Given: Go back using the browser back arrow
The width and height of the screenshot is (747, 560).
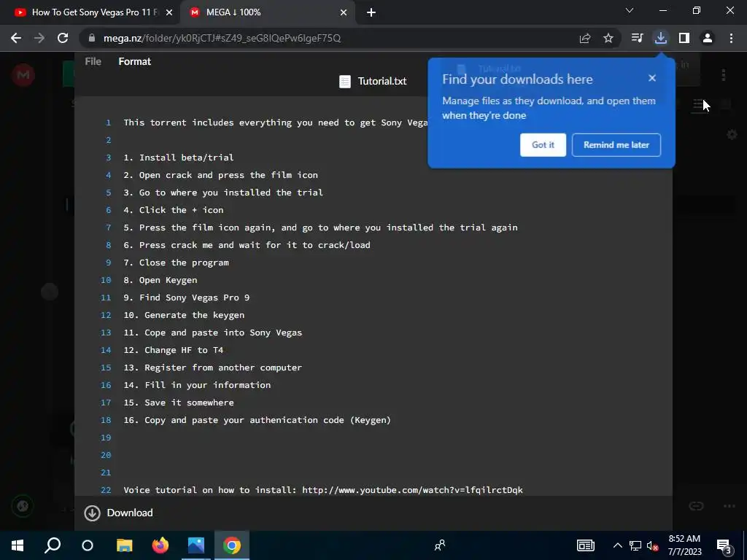Looking at the screenshot, I should (16, 38).
